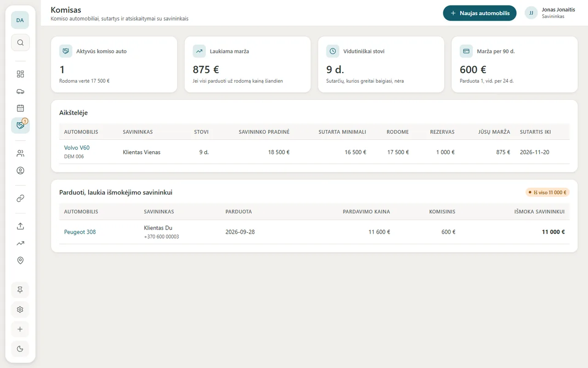Toggle the pushpin sidebar button
Viewport: 588px width, 368px height.
(20, 290)
